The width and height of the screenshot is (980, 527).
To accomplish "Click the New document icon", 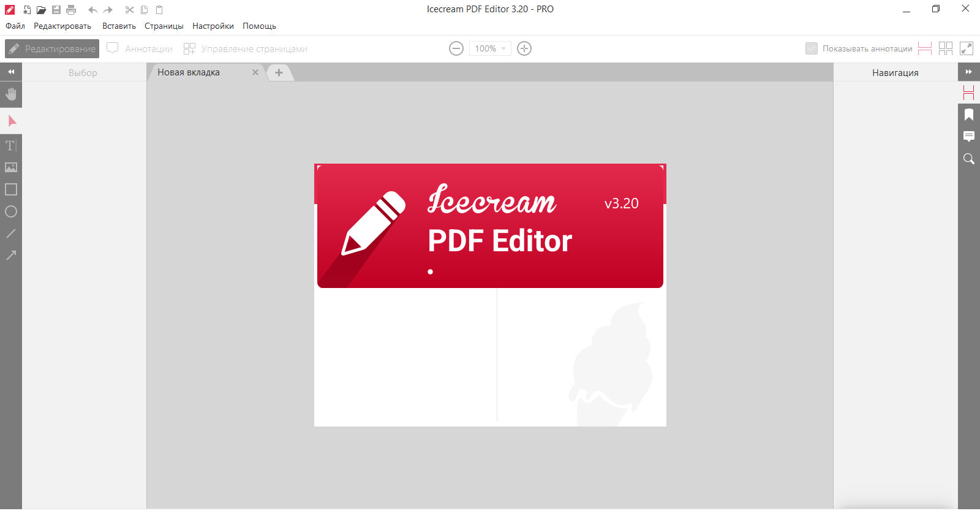I will 27,10.
